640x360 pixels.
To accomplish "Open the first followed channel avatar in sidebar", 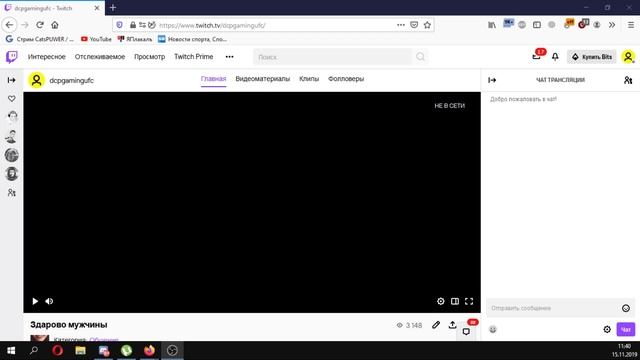I will click(11, 117).
